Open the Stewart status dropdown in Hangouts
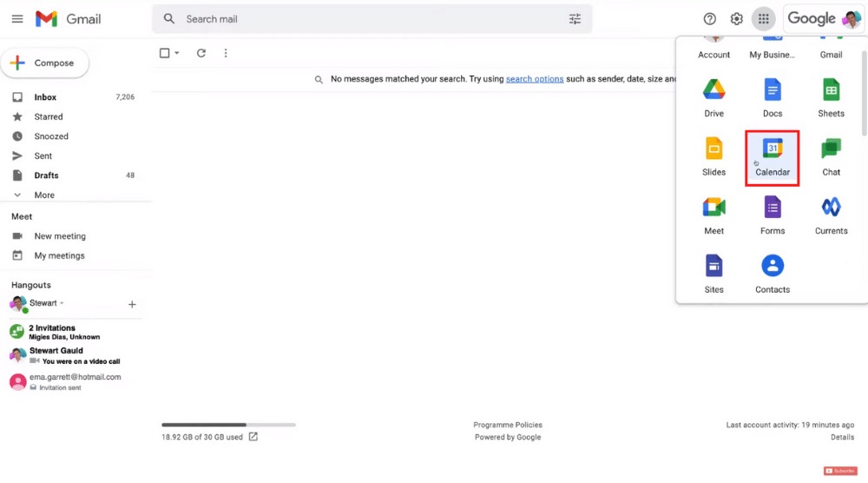The height and width of the screenshot is (483, 868). point(62,303)
